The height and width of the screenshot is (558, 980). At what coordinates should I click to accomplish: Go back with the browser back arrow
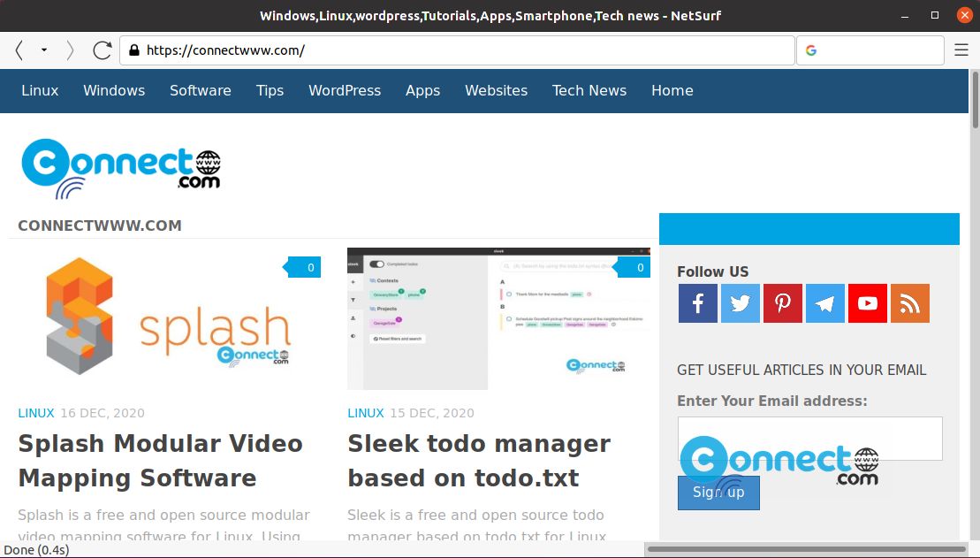coord(19,50)
